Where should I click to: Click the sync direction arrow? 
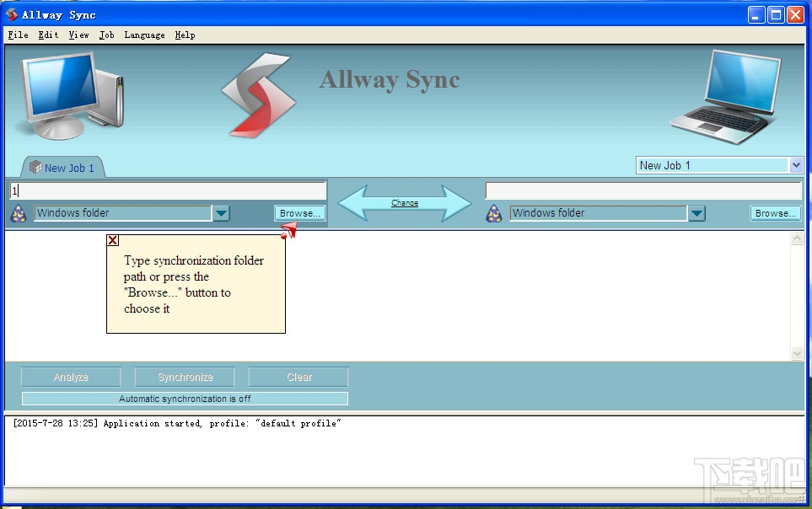tap(405, 203)
